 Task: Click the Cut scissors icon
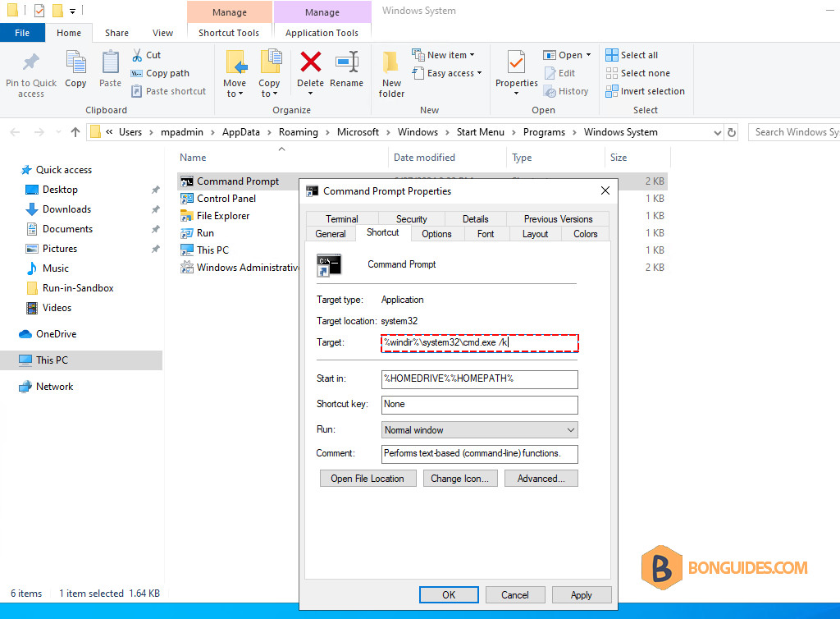(138, 55)
